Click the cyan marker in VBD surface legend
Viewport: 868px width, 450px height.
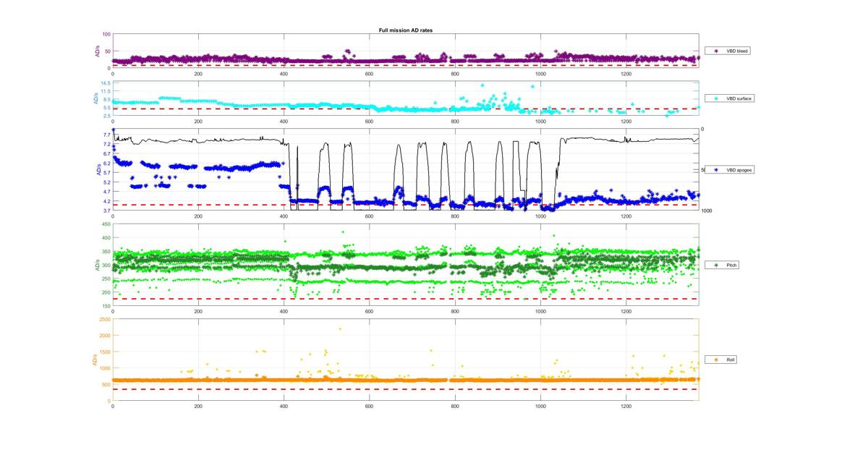pyautogui.click(x=716, y=98)
